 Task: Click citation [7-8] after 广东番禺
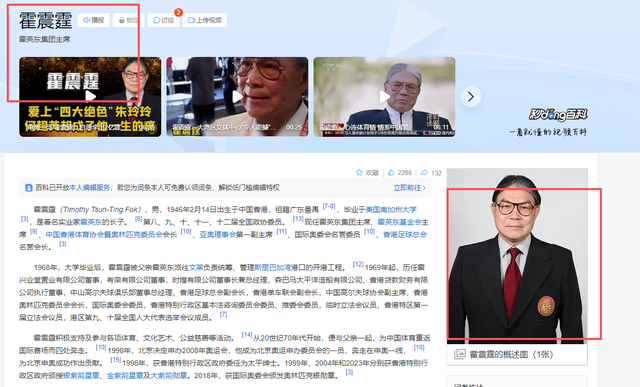pyautogui.click(x=329, y=207)
